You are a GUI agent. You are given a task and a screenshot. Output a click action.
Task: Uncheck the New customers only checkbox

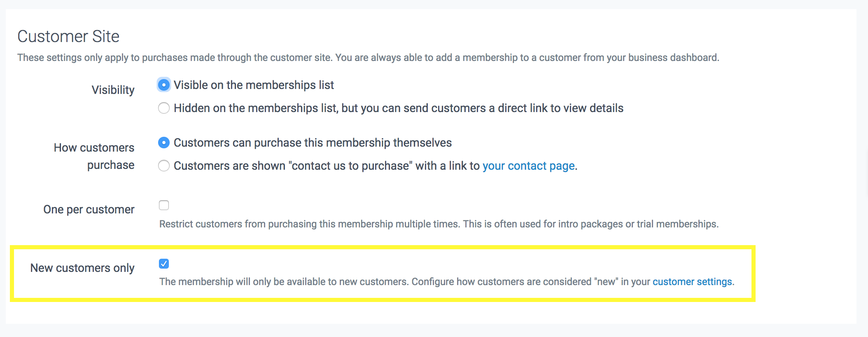click(x=164, y=264)
